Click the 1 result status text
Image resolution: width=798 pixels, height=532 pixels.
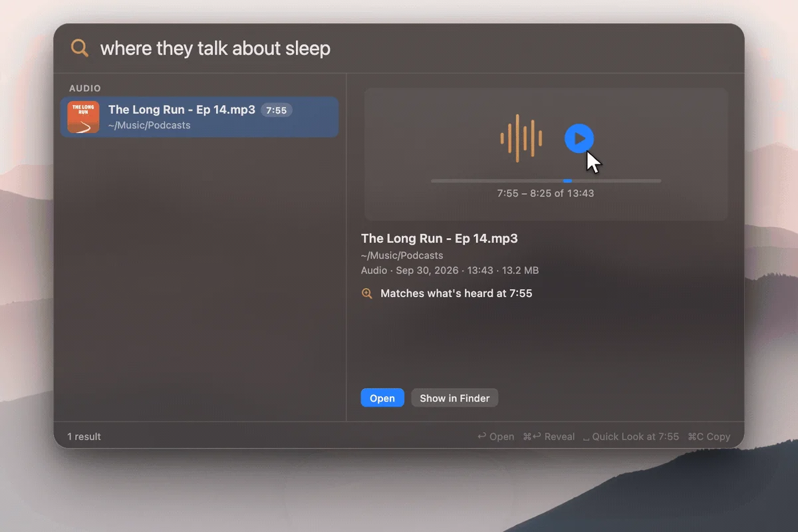pos(84,436)
